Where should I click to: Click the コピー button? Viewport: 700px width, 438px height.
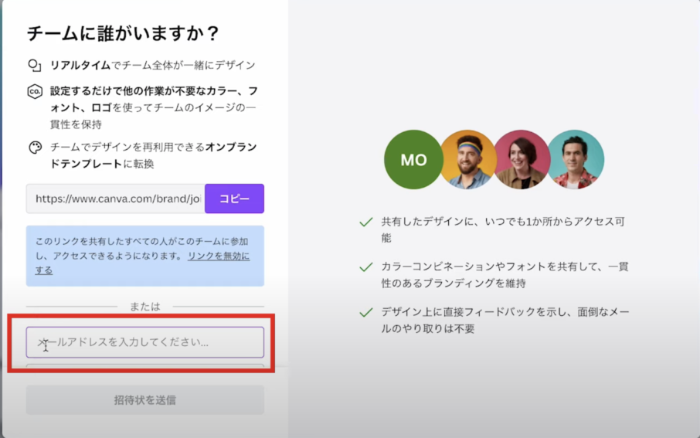(x=234, y=198)
